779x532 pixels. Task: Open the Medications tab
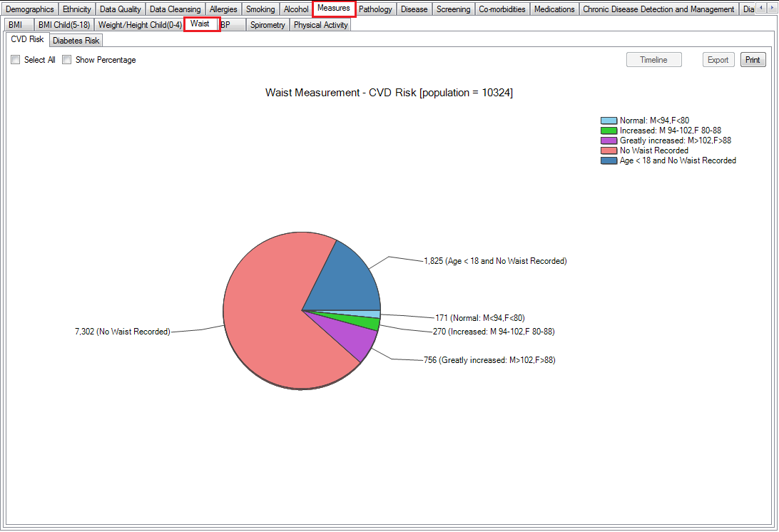coord(554,9)
